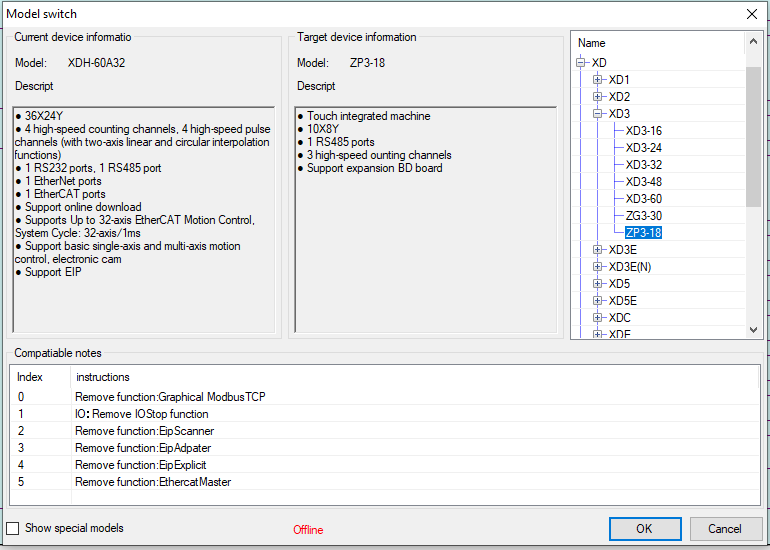This screenshot has height=550, width=770.
Task: Click current model text XDH-60A32
Action: tap(96, 63)
